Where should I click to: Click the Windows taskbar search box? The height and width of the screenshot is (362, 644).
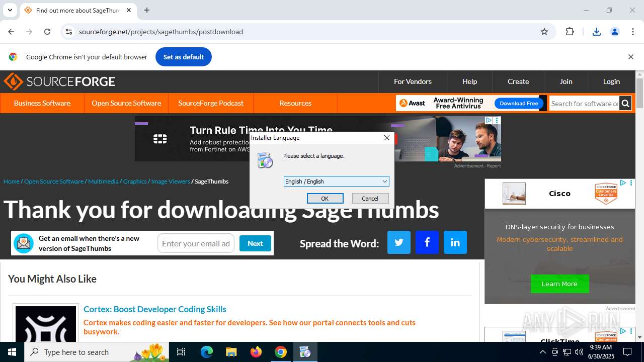coord(97,352)
